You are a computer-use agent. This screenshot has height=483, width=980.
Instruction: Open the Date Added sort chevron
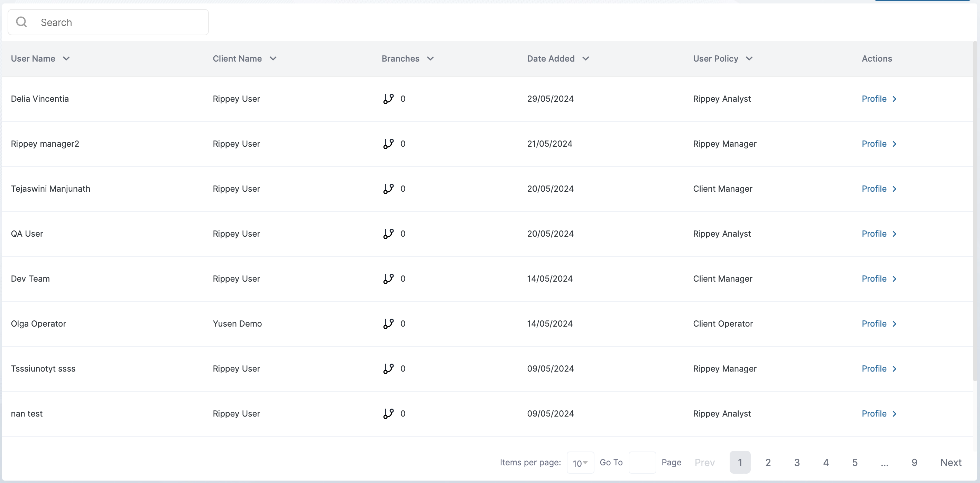coord(585,58)
